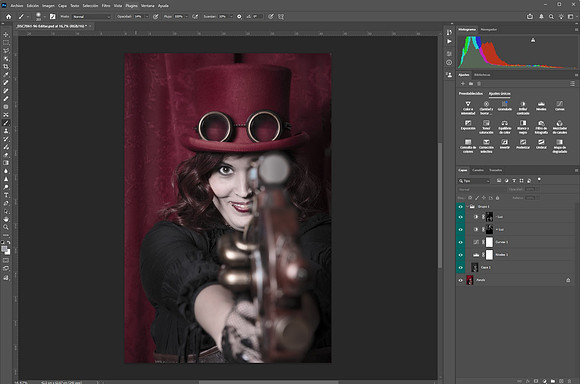The height and width of the screenshot is (384, 580).
Task: Open the Imagen menu
Action: click(x=48, y=6)
